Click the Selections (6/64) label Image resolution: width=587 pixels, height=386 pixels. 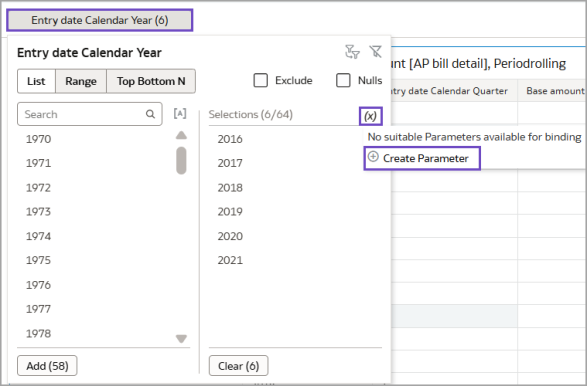(250, 114)
